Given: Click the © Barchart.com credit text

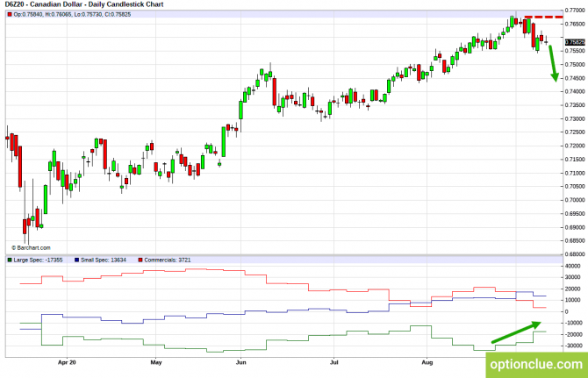Looking at the screenshot, I should pos(31,247).
